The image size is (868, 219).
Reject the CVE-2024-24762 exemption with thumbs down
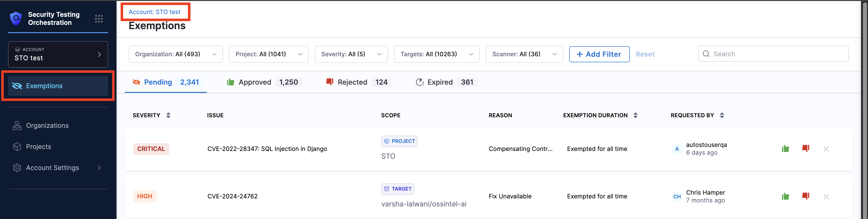(806, 196)
